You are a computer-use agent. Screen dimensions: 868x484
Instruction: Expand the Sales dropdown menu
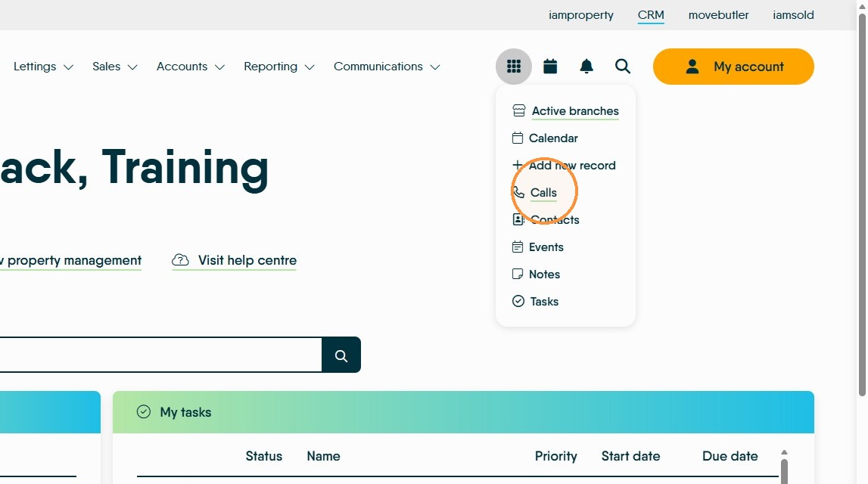click(x=114, y=67)
